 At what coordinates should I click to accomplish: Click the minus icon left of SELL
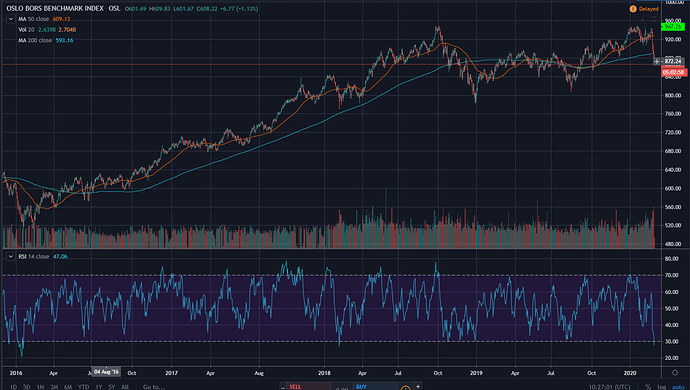tap(283, 387)
